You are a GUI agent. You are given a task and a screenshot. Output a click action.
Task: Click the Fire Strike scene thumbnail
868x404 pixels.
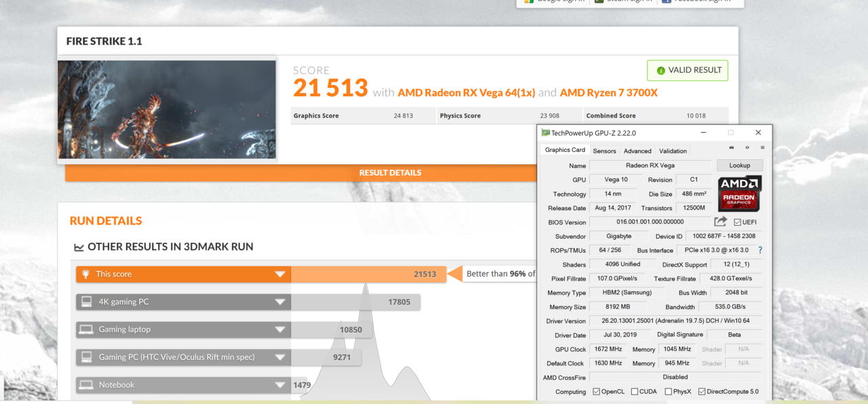coord(167,110)
